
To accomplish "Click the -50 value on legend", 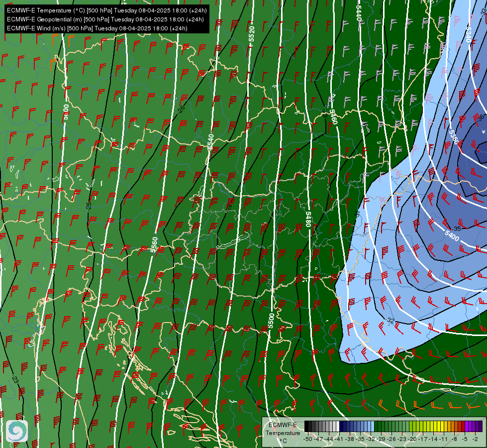I will (307, 439).
